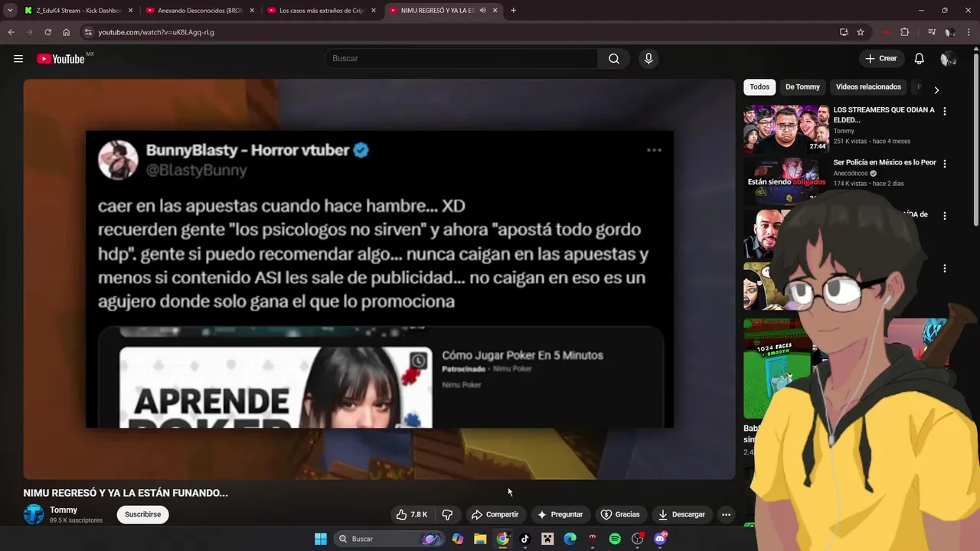This screenshot has width=980, height=551.
Task: Switch to Z_EduK4 Stream Kick Dashboard tab
Action: [79, 11]
